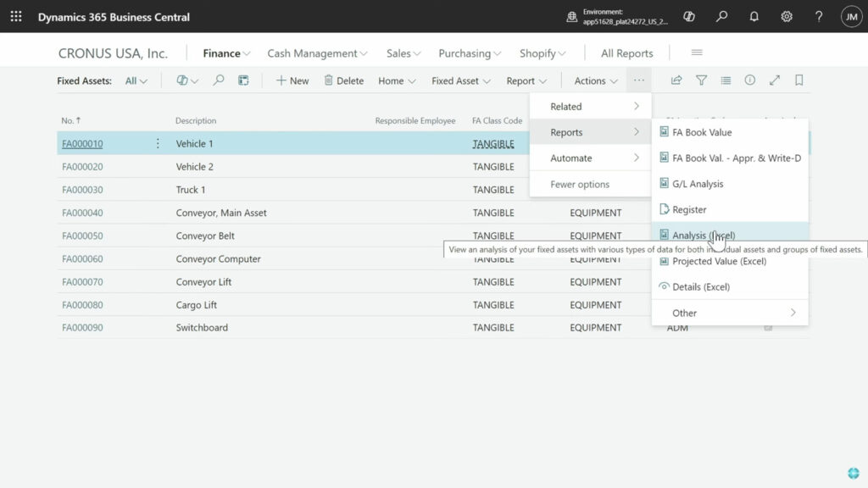The width and height of the screenshot is (868, 488).
Task: Open the Copilot icon in header
Action: (x=688, y=17)
